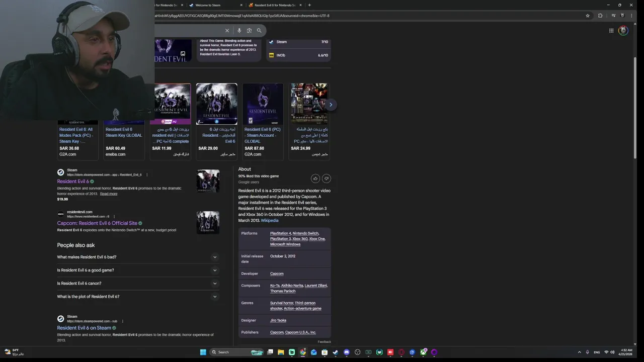Expand 'Is Resident Evil 6 a good game?'
Image resolution: width=644 pixels, height=362 pixels.
137,270
